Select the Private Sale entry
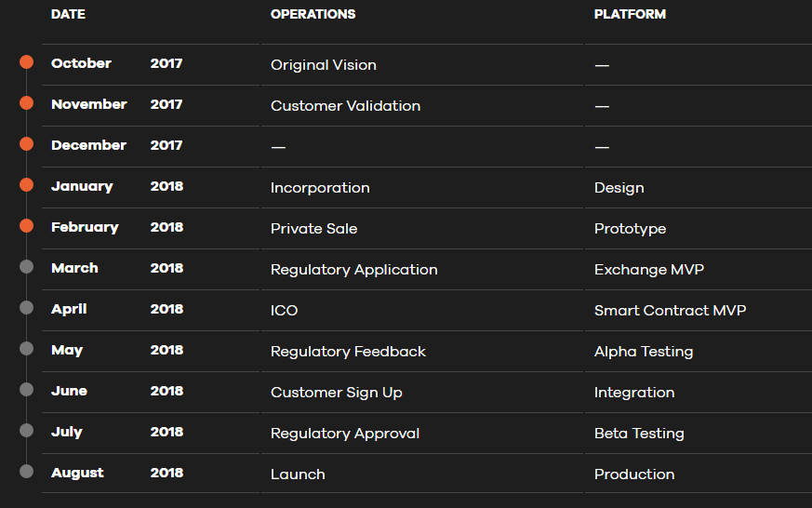This screenshot has height=508, width=812. click(313, 229)
